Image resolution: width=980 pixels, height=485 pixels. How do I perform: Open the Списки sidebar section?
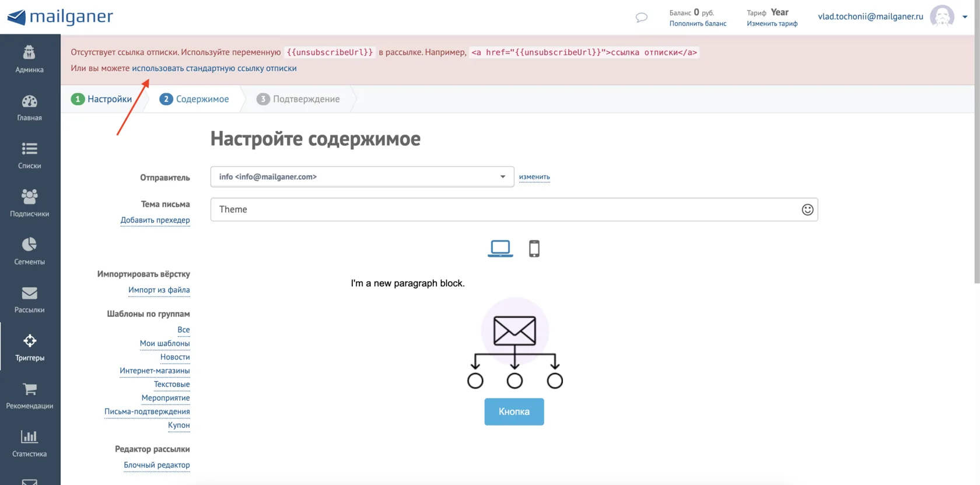[x=30, y=155]
